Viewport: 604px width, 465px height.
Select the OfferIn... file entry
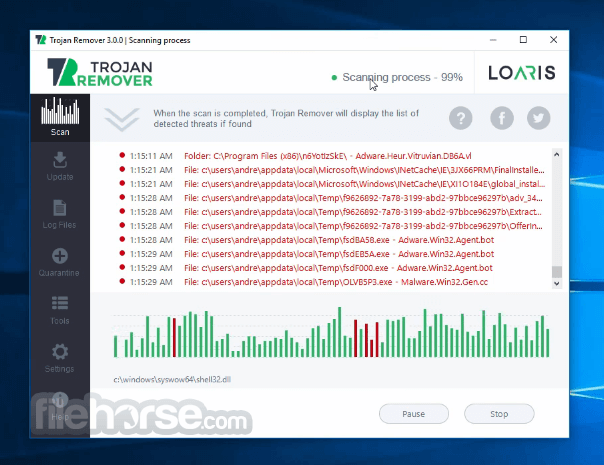tap(331, 226)
